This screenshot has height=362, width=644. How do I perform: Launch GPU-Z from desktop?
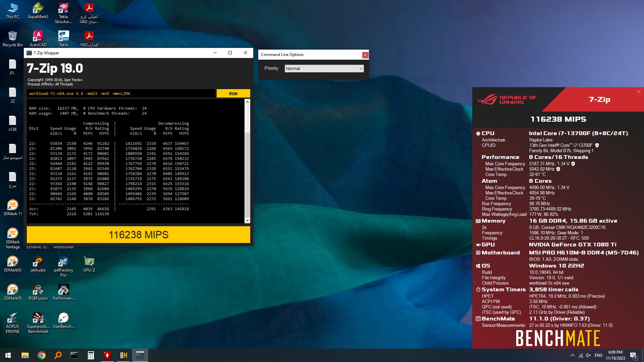[89, 264]
